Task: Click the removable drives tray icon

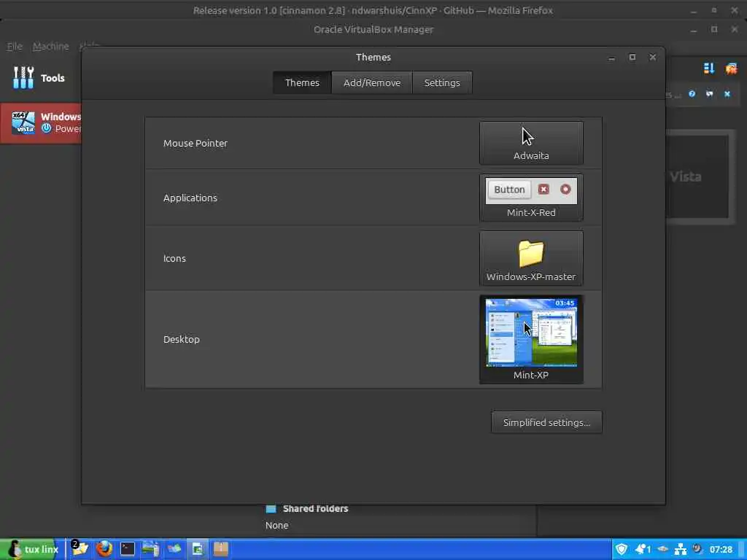Action: [662, 549]
